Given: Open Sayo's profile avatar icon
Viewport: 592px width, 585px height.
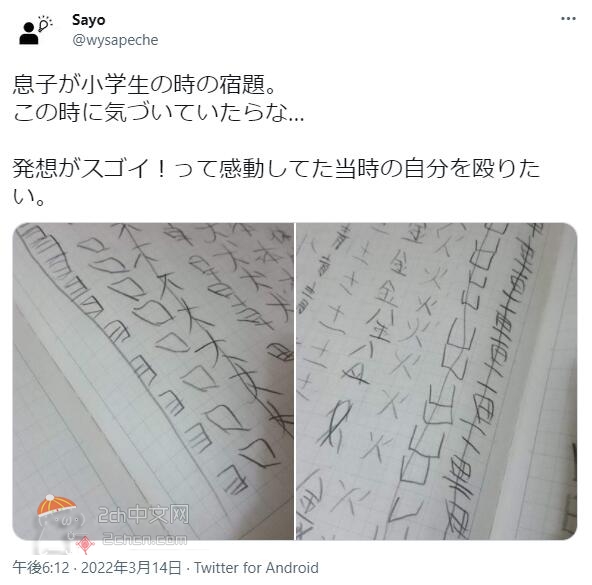Looking at the screenshot, I should pyautogui.click(x=35, y=30).
